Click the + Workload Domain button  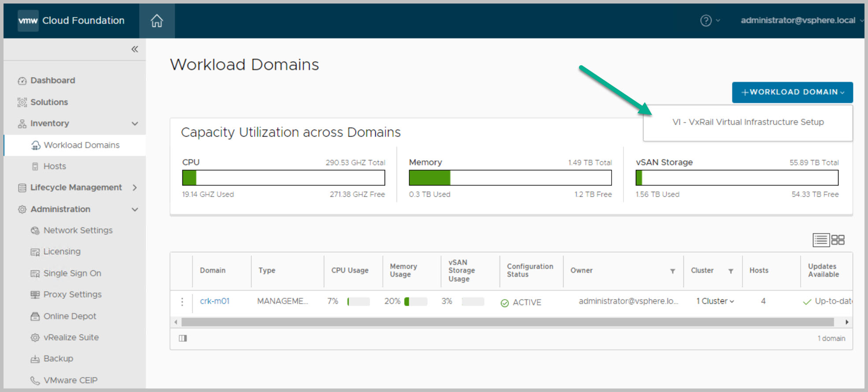click(x=792, y=92)
